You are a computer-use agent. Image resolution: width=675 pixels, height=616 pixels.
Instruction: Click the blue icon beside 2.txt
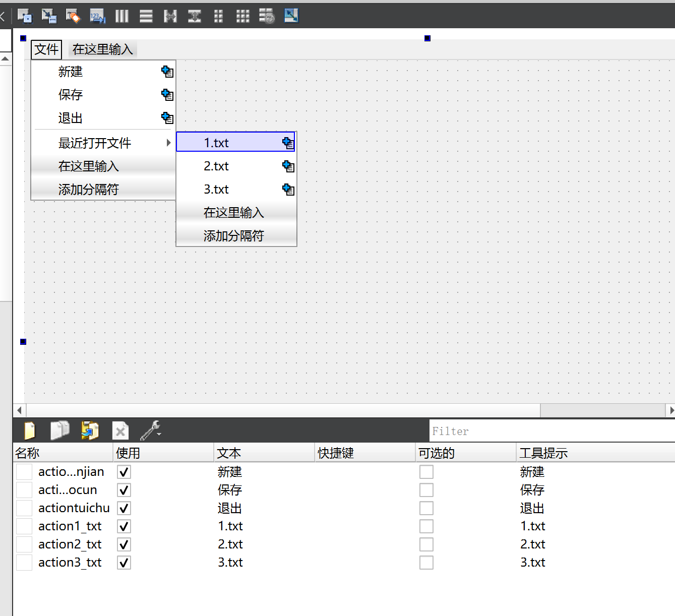[288, 166]
